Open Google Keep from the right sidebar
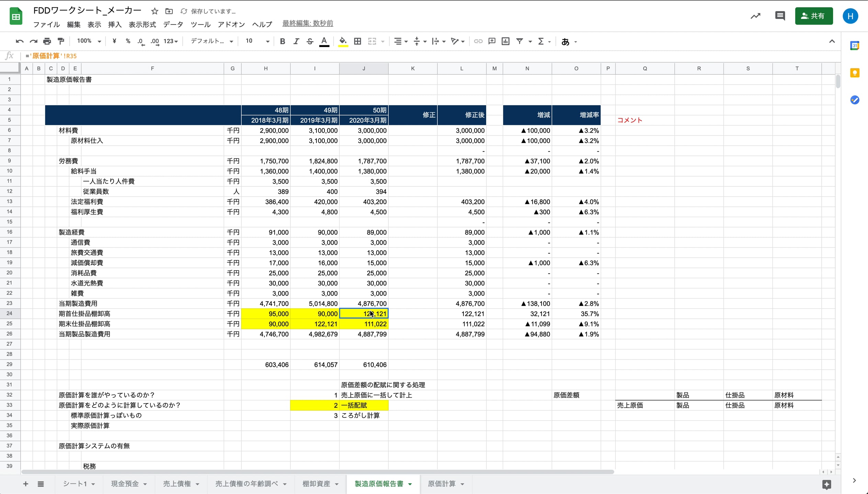868x494 pixels. [x=855, y=72]
